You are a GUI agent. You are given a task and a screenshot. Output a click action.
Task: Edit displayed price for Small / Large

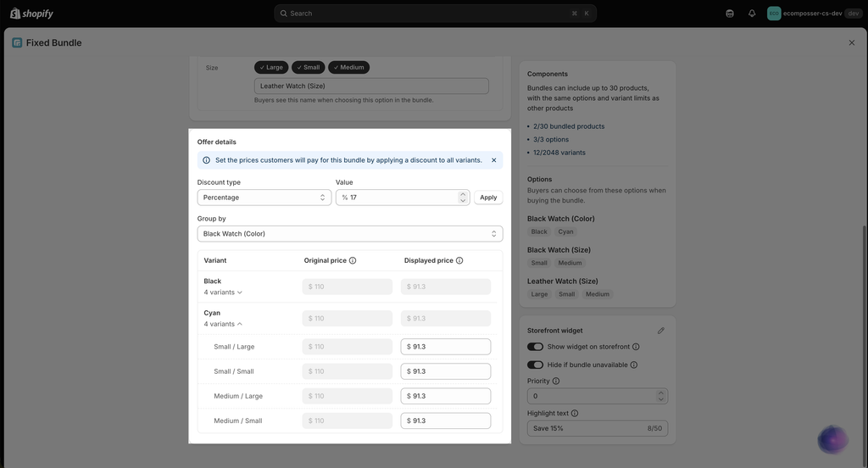pos(446,347)
